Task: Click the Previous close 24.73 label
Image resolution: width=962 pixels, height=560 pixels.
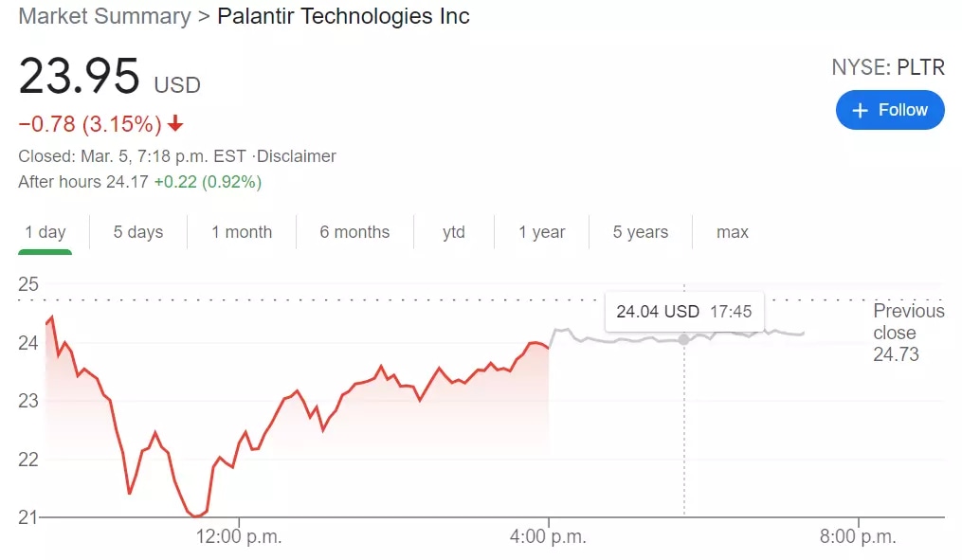Action: coord(907,333)
